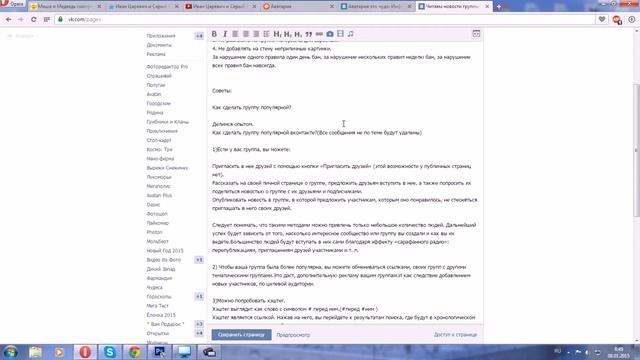
Task: Open Opera speed dial grid icon
Action: (47, 19)
